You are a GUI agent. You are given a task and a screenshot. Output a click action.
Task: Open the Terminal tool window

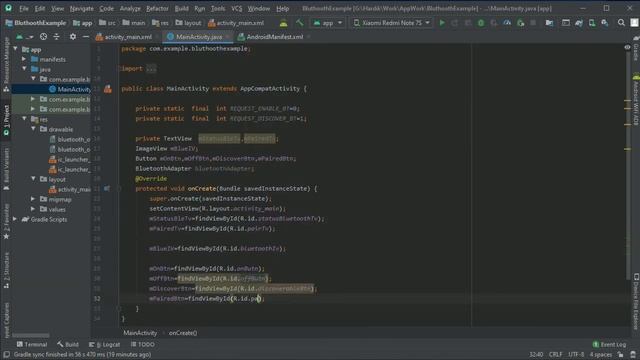coord(32,344)
